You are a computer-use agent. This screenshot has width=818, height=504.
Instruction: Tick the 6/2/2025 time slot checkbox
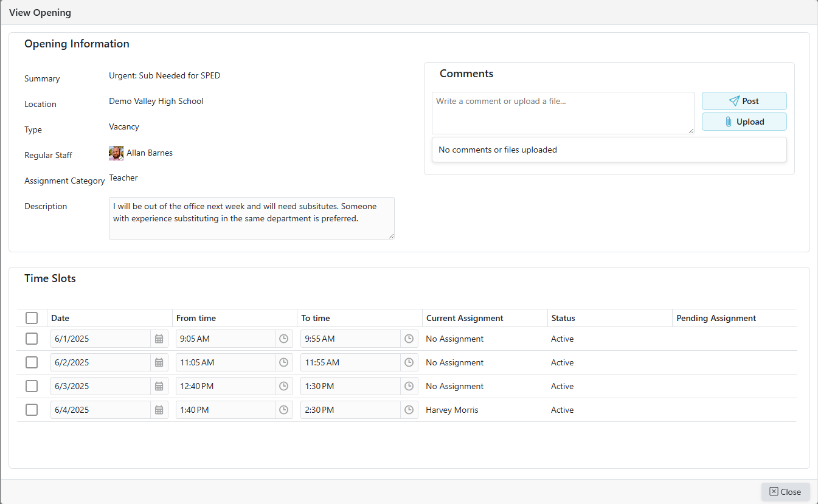[x=32, y=362]
